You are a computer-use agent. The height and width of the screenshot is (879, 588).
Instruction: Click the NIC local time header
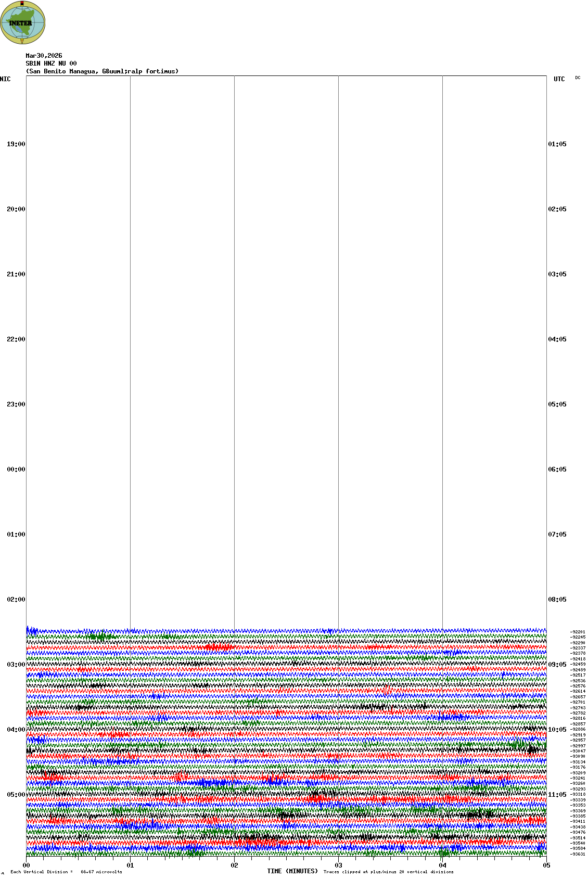click(x=5, y=79)
